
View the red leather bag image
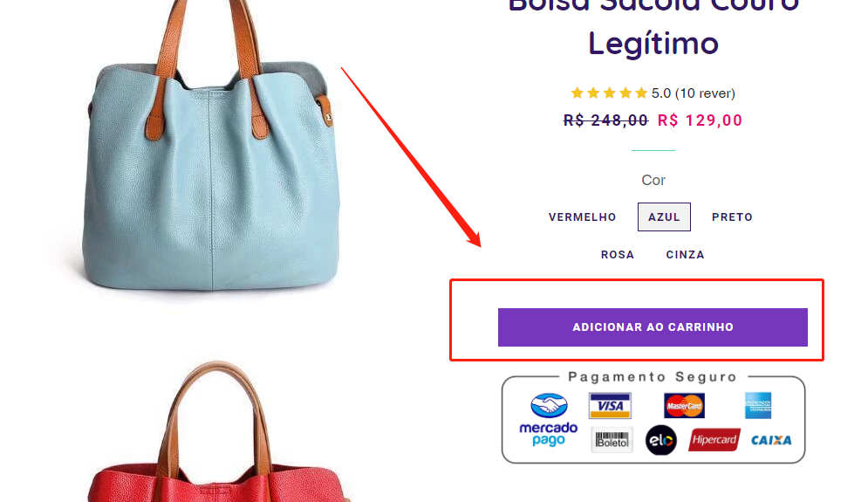(x=219, y=431)
